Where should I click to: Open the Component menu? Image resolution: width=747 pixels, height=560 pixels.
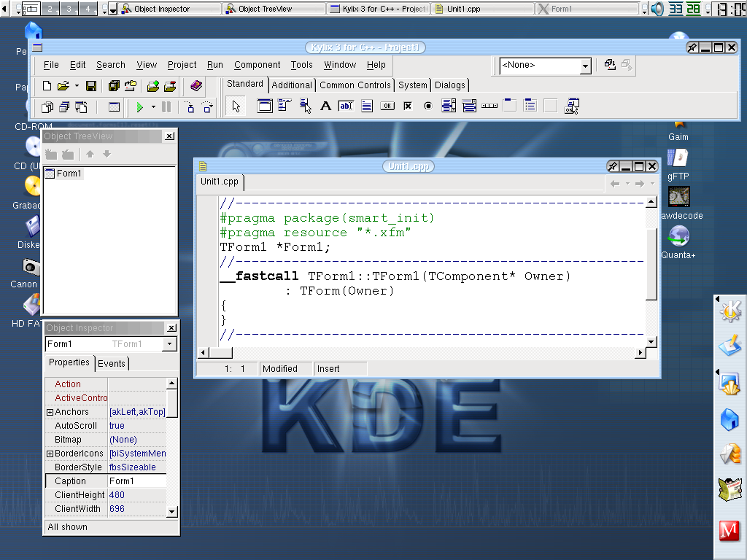(x=257, y=65)
